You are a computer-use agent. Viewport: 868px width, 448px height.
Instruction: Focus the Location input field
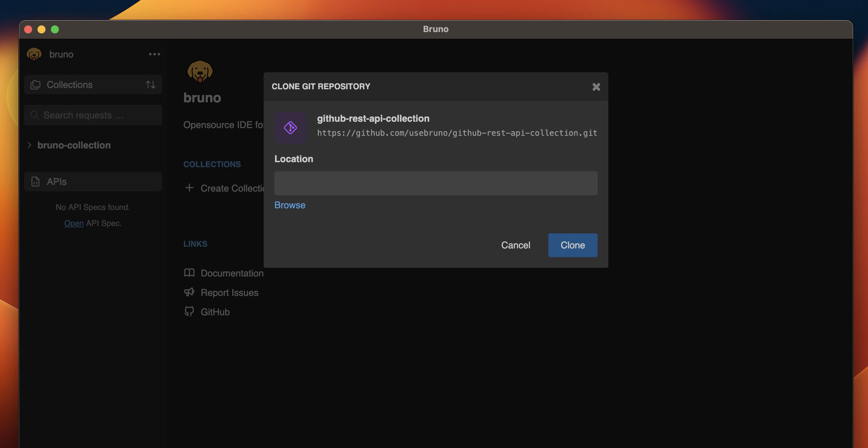pyautogui.click(x=435, y=183)
